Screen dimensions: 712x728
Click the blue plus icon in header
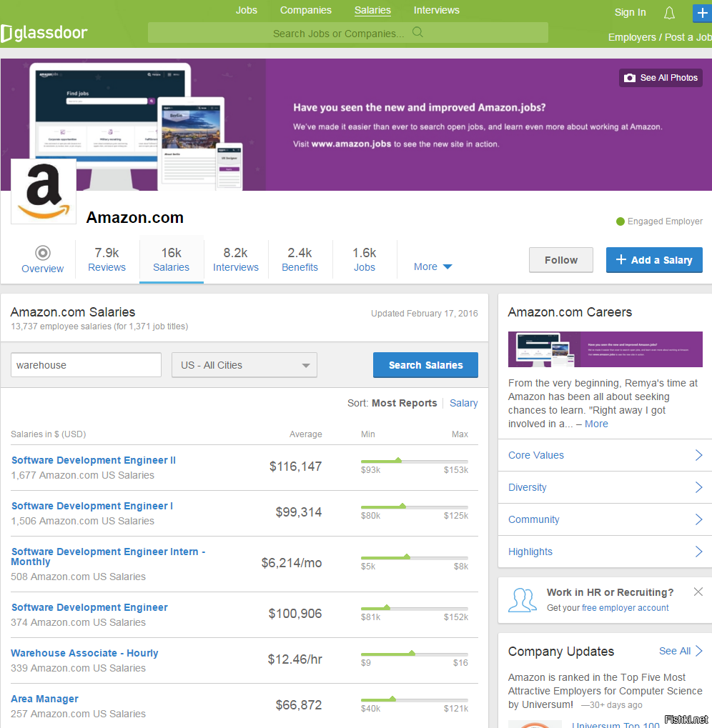(702, 13)
